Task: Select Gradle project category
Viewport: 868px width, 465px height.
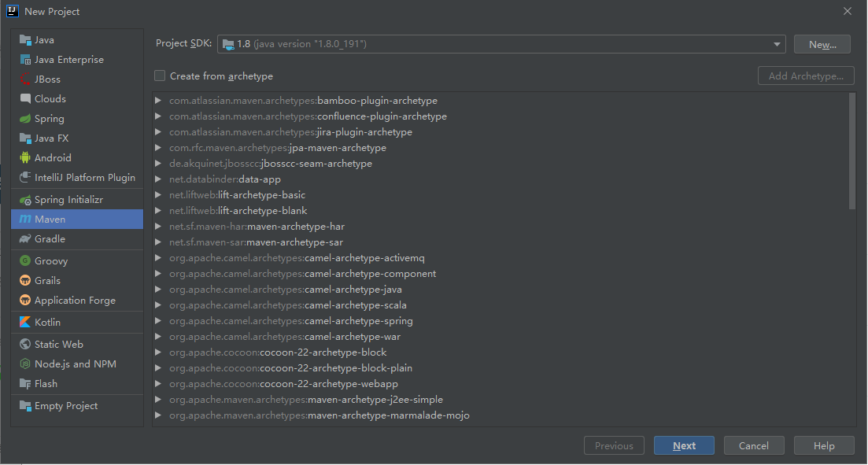Action: (77, 238)
